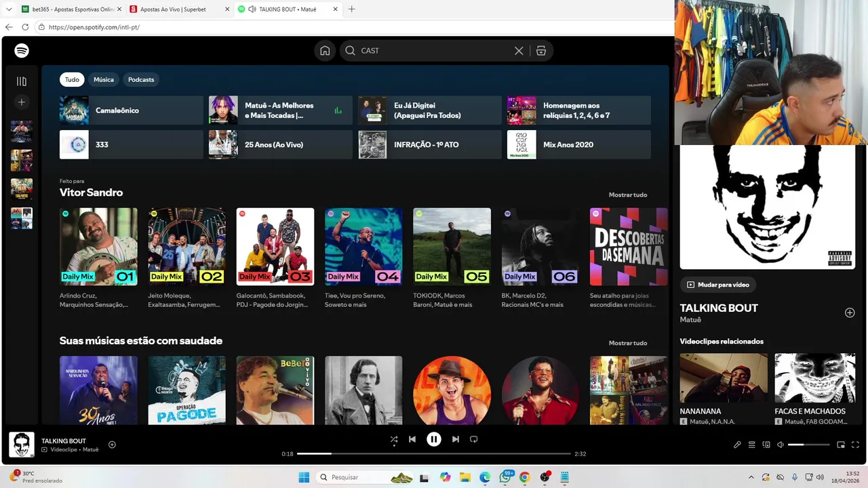The height and width of the screenshot is (488, 868).
Task: Toggle shuffle playback
Action: tap(394, 439)
